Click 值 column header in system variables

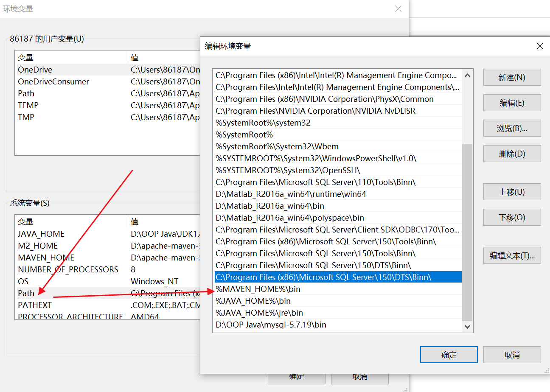click(164, 221)
